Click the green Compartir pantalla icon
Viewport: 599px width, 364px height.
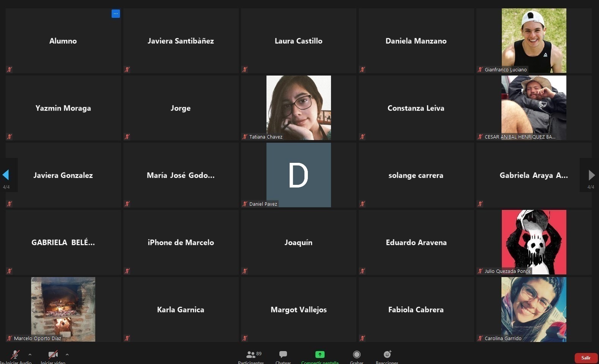pos(320,355)
